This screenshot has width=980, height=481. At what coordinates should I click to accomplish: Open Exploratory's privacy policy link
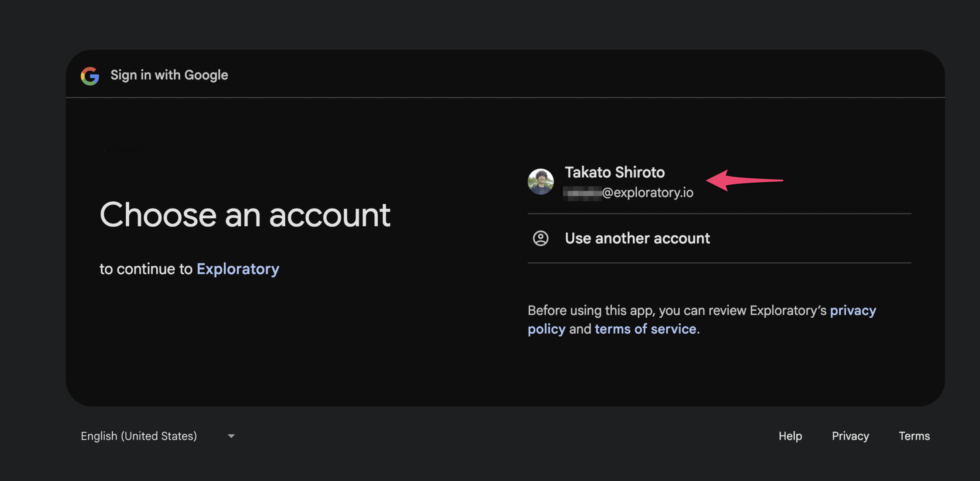click(x=853, y=311)
